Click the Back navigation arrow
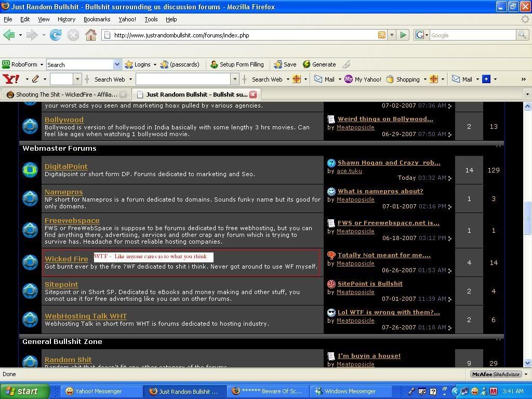Image resolution: width=532 pixels, height=399 pixels. coord(9,35)
